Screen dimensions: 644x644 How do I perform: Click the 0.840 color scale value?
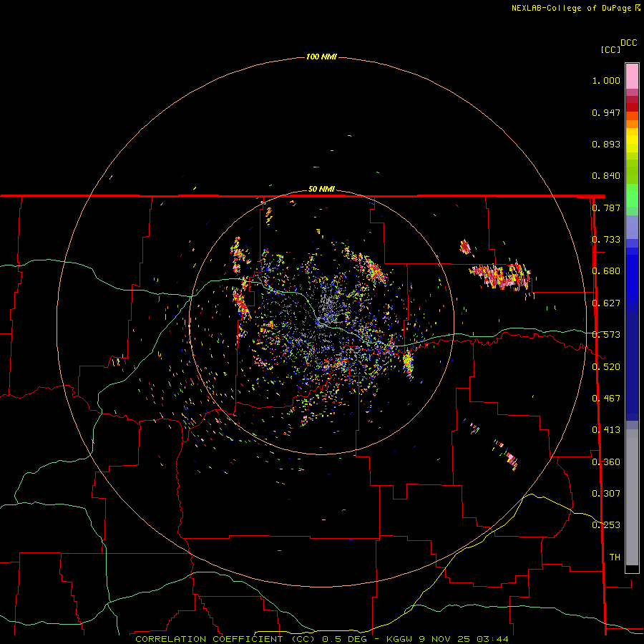(606, 176)
